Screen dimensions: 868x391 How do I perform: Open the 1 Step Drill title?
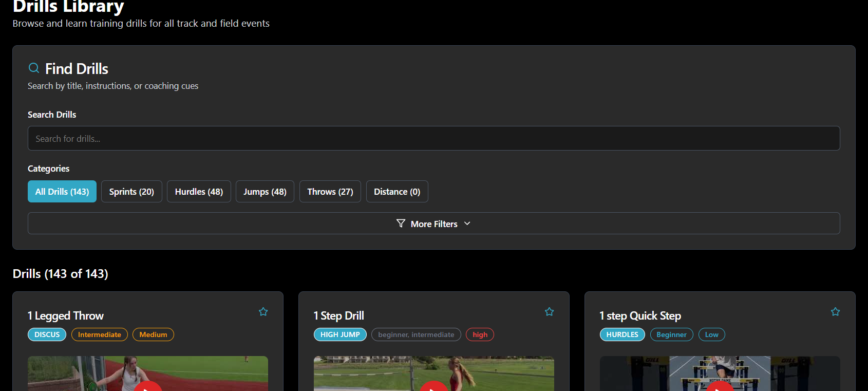click(338, 315)
